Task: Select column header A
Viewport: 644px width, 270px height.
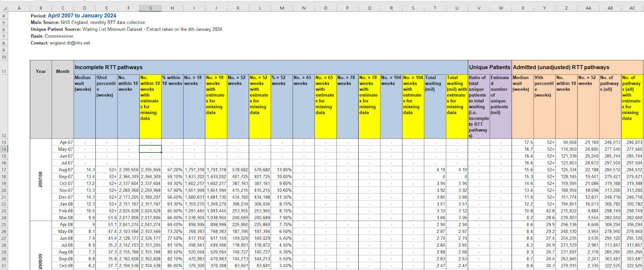Action: point(19,8)
